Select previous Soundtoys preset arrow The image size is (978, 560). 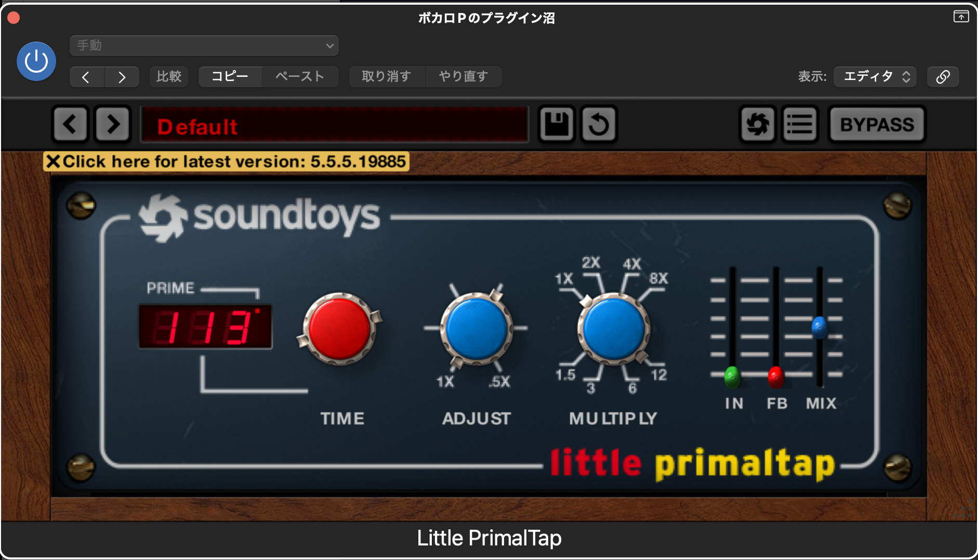coord(71,124)
